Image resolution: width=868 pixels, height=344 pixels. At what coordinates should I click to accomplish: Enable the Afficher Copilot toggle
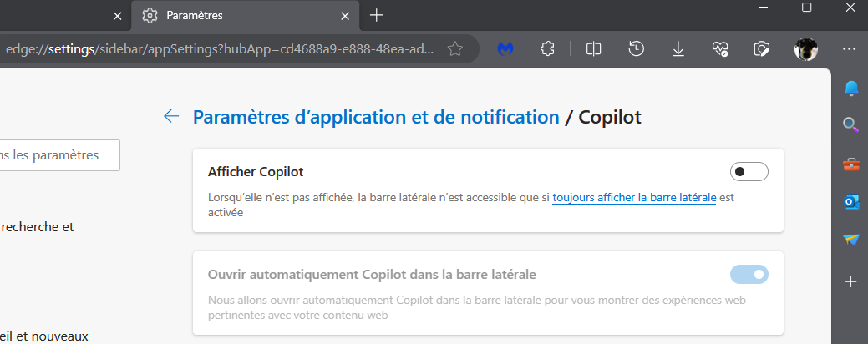tap(749, 172)
